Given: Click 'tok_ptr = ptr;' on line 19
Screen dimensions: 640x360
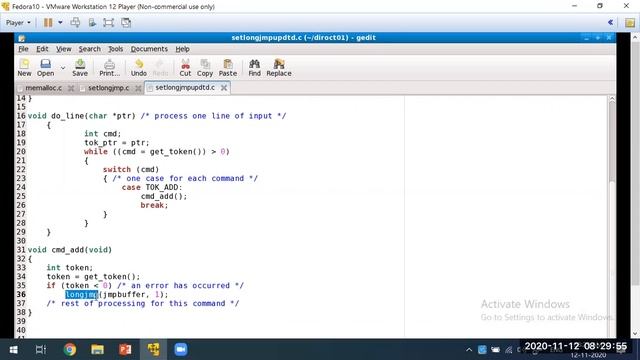Looking at the screenshot, I should (117, 143).
